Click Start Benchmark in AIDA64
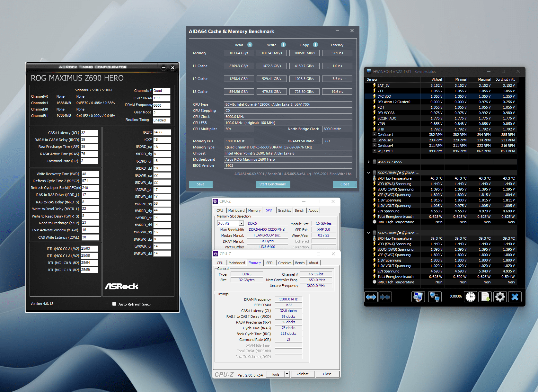The width and height of the screenshot is (538, 392). 273,184
